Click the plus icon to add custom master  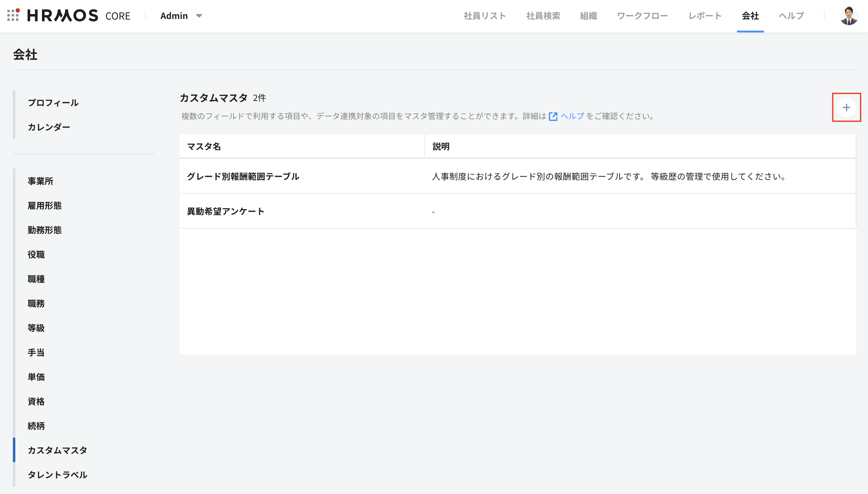click(846, 107)
